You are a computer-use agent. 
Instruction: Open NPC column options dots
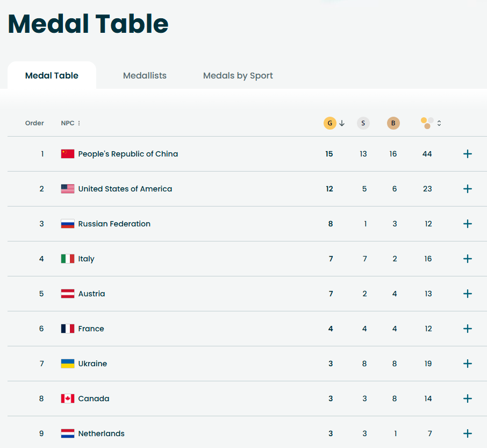(x=79, y=123)
